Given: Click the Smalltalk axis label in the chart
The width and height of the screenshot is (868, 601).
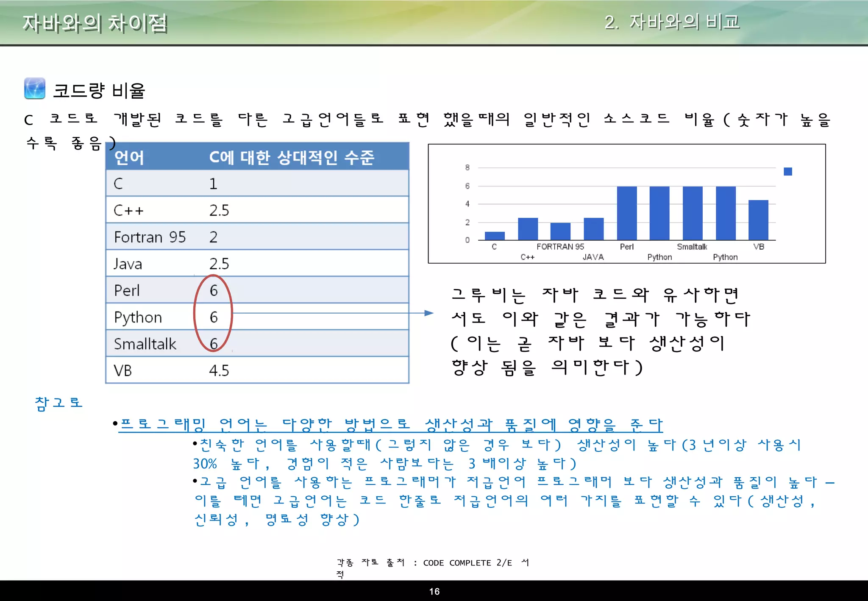Looking at the screenshot, I should pos(692,247).
